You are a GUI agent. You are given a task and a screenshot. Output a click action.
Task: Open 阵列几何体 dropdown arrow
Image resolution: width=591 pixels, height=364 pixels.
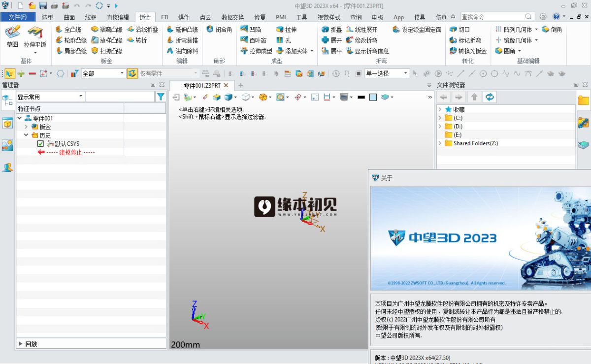click(x=536, y=30)
